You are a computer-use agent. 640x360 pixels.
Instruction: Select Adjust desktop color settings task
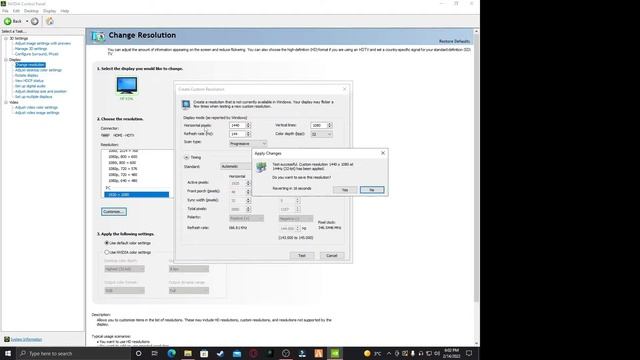(x=38, y=70)
